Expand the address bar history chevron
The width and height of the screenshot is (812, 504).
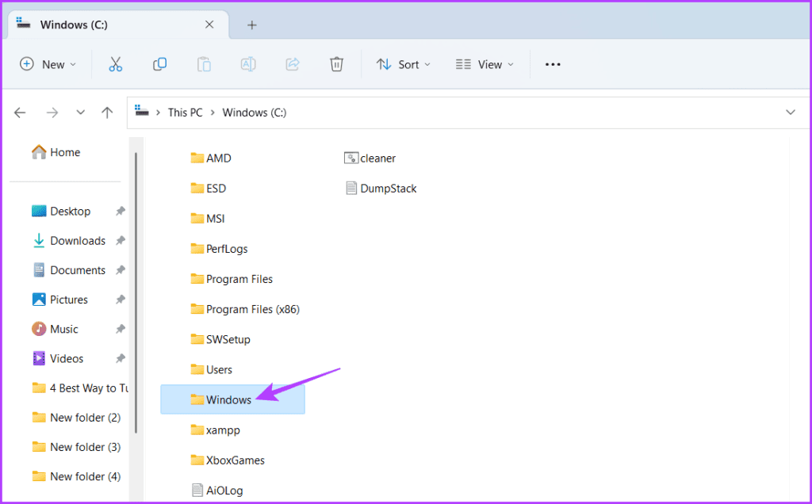coord(791,113)
